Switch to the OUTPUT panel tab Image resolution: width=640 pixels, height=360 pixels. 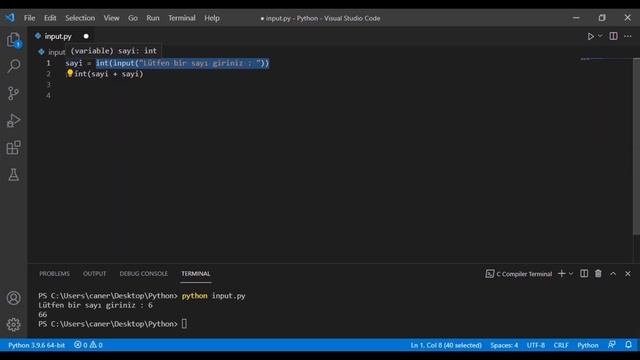[x=94, y=273]
